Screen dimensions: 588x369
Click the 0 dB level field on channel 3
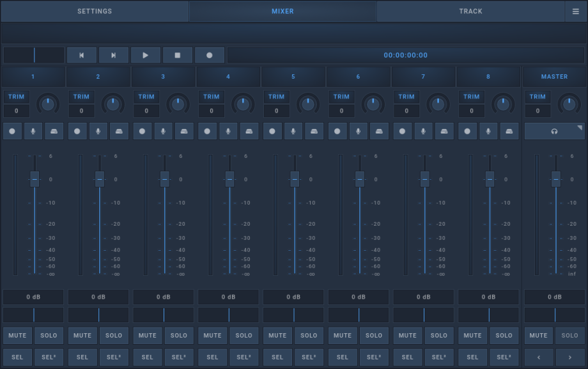pos(164,297)
